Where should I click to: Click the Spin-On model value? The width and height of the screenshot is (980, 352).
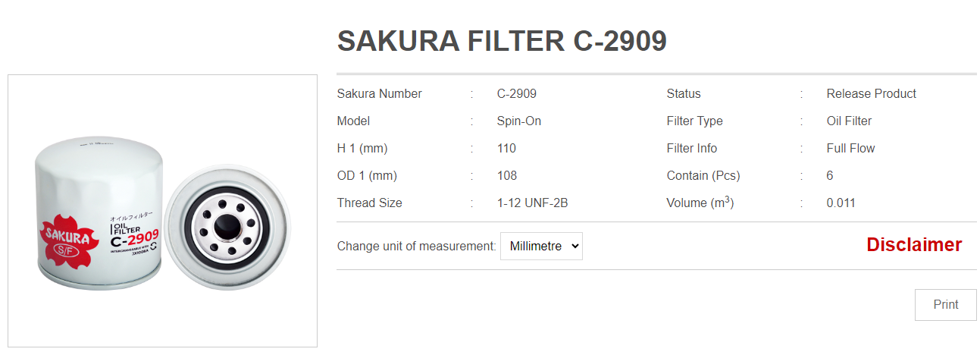point(519,121)
